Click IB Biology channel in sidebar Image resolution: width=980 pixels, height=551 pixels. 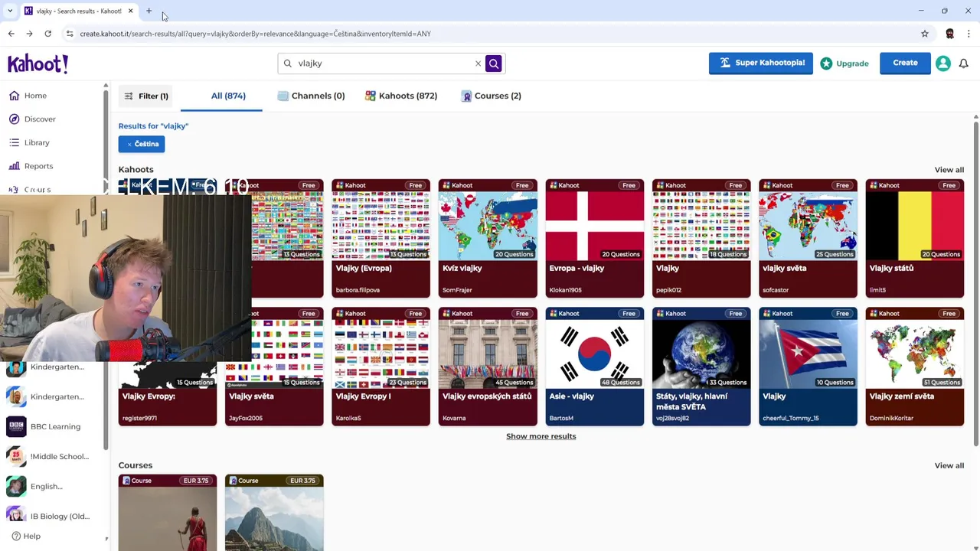[49, 517]
